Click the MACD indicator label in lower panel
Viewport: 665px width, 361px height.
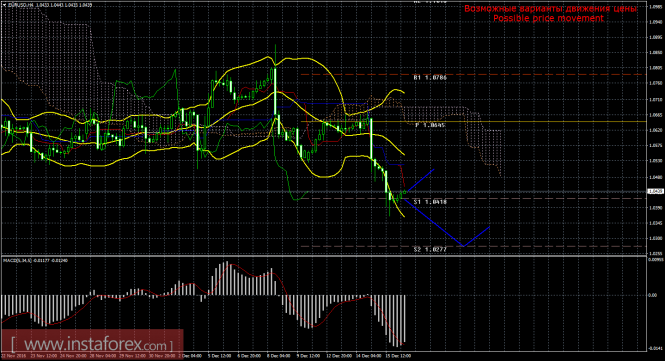(x=36, y=260)
